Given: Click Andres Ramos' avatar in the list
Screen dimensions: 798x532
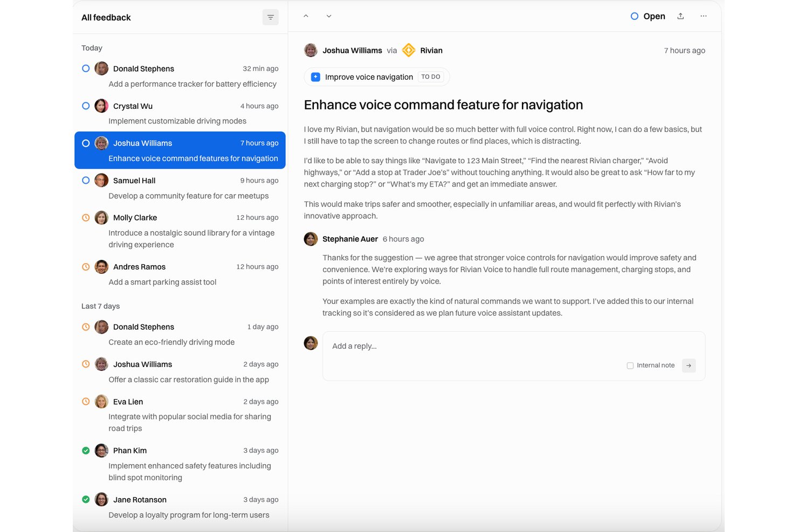Looking at the screenshot, I should click(x=101, y=267).
